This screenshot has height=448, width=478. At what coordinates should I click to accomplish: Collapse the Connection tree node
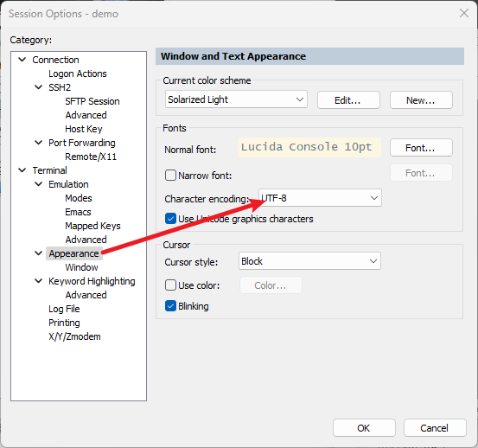click(x=22, y=60)
